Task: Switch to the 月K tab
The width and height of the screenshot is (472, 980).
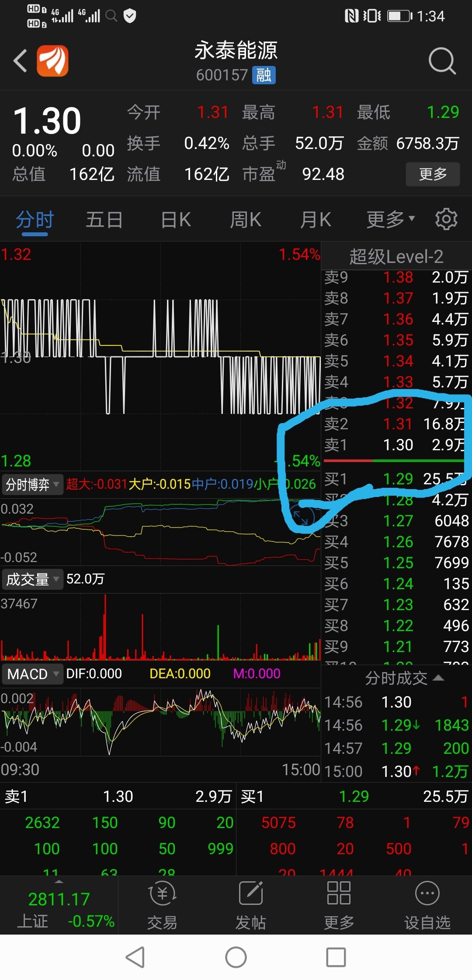Action: (316, 219)
